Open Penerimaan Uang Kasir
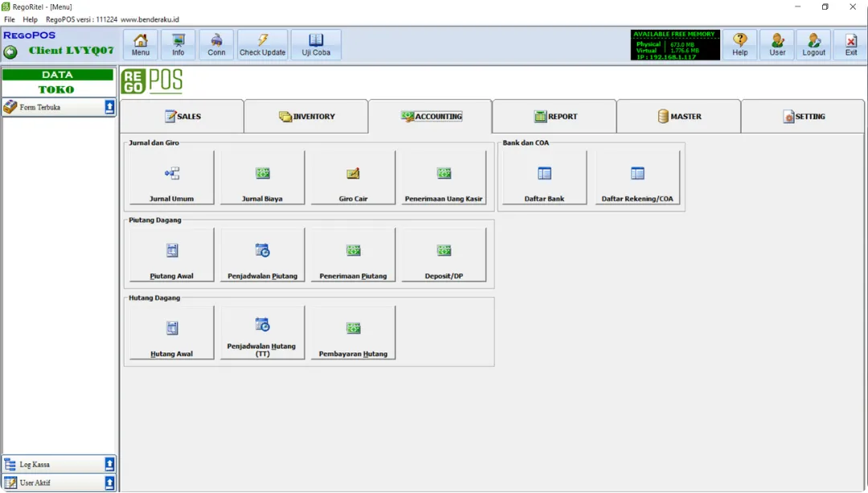The image size is (868, 493). point(444,179)
